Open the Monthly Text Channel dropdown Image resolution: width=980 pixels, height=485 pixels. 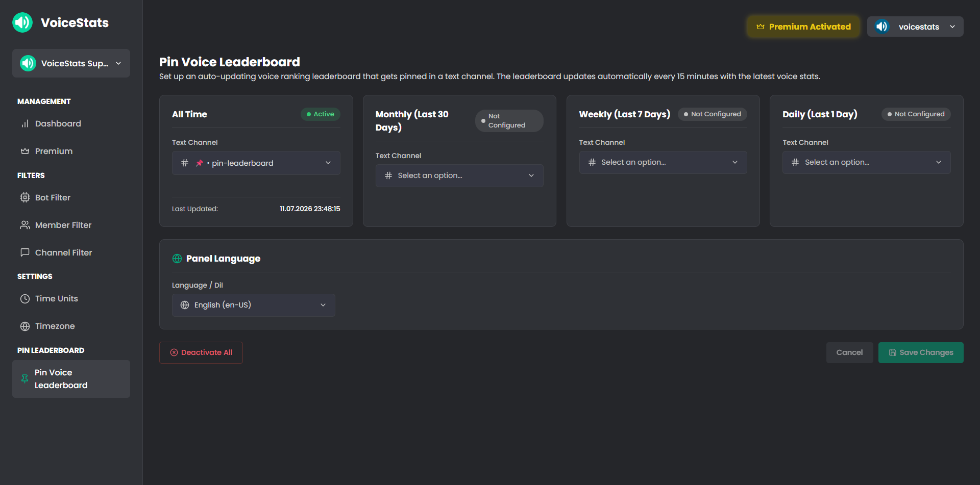click(459, 175)
